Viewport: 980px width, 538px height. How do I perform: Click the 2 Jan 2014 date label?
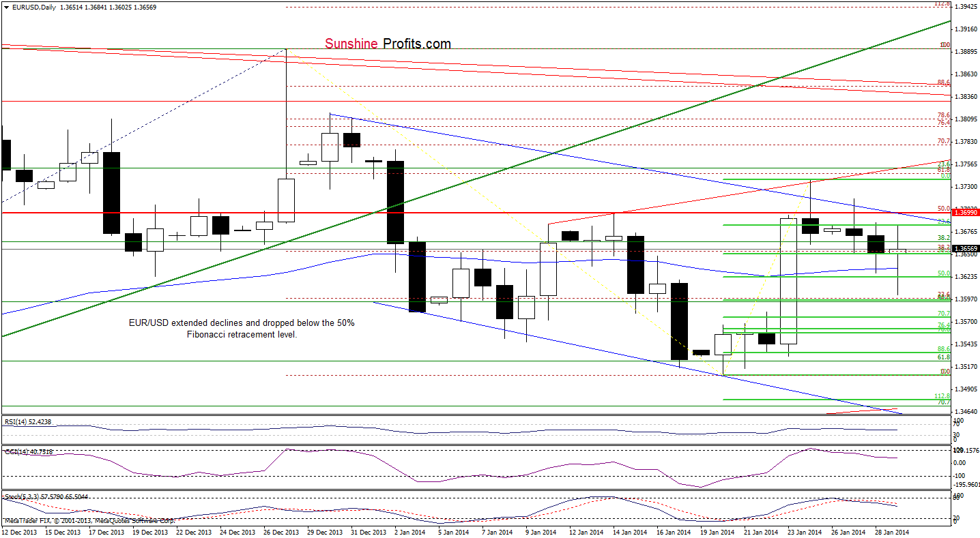point(410,532)
